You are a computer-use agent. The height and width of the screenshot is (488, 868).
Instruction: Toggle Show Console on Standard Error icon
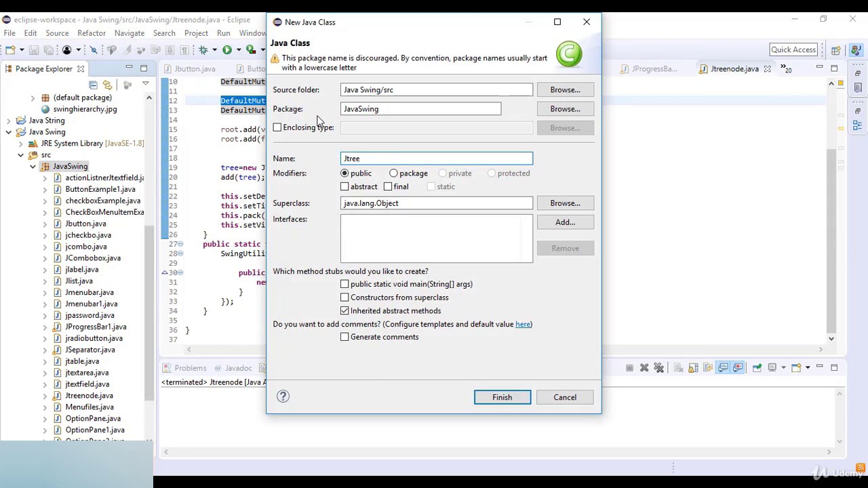pyautogui.click(x=738, y=367)
